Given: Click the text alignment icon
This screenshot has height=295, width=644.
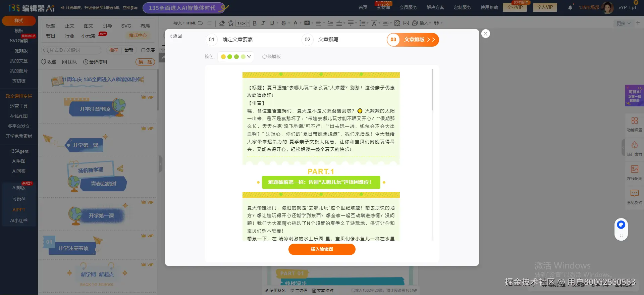Looking at the screenshot, I should 318,23.
